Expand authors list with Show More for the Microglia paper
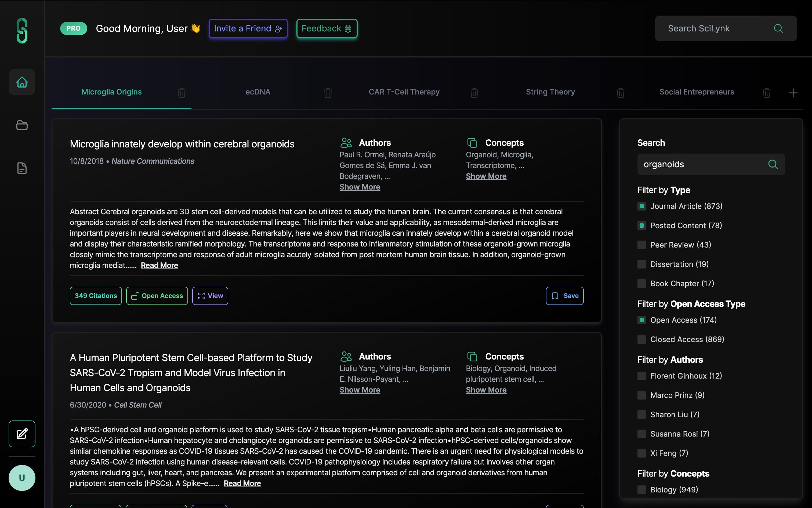Screen dimensions: 812x508 pos(360,187)
